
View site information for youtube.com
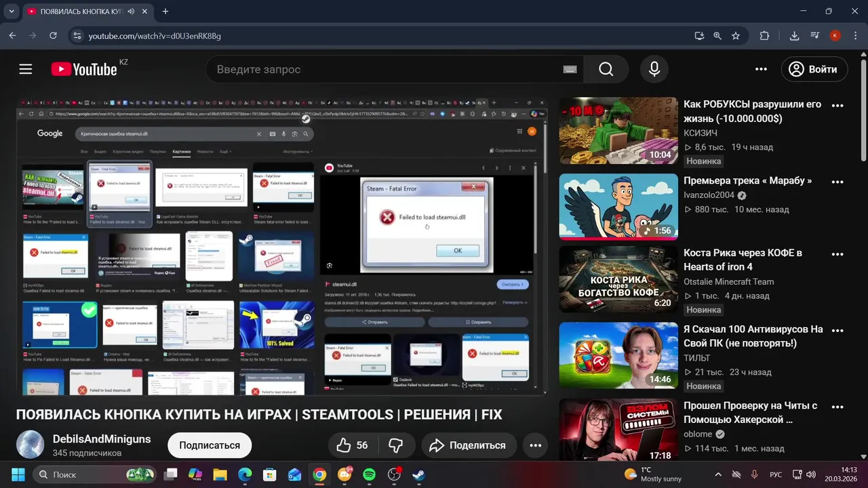coord(77,35)
